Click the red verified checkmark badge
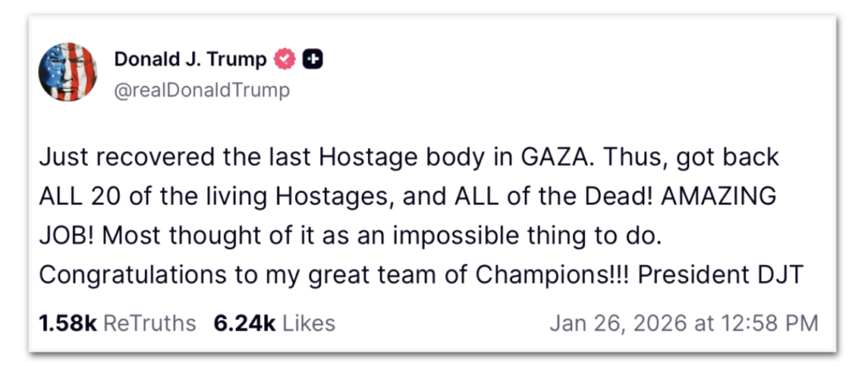868x376 pixels. tap(284, 59)
